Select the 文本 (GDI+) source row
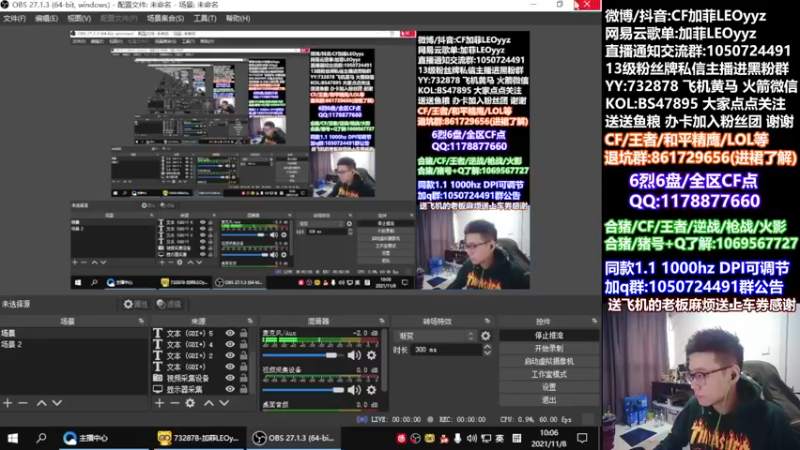 pos(202,367)
